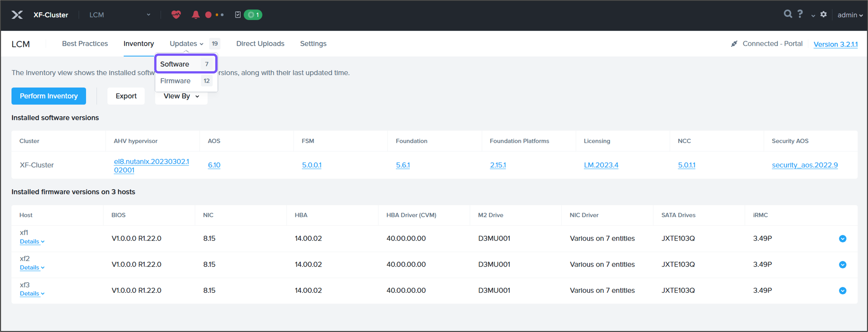868x332 pixels.
Task: Click the Connected plug icon
Action: [x=734, y=44]
